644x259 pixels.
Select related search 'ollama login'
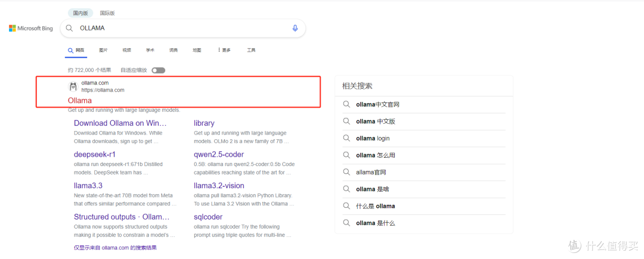pyautogui.click(x=373, y=138)
